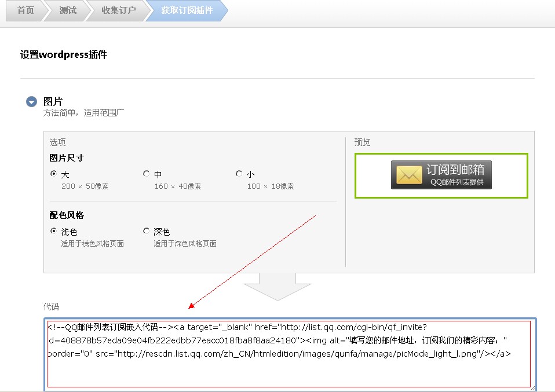Go to the 首页 breadcrumb
The height and width of the screenshot is (392, 555).
[x=26, y=10]
